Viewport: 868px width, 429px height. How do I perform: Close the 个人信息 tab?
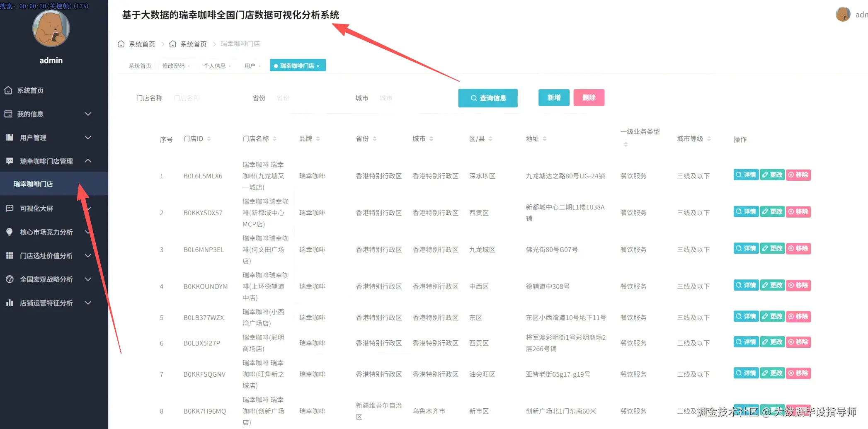tap(230, 66)
